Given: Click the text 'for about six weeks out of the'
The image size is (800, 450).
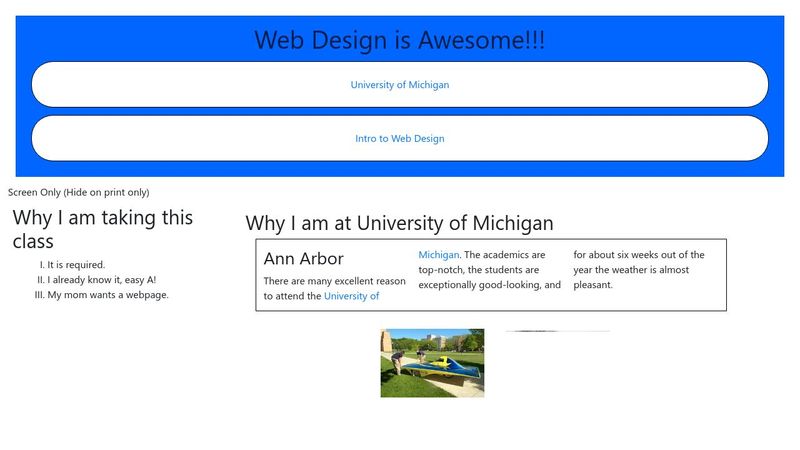Looking at the screenshot, I should pyautogui.click(x=638, y=255).
